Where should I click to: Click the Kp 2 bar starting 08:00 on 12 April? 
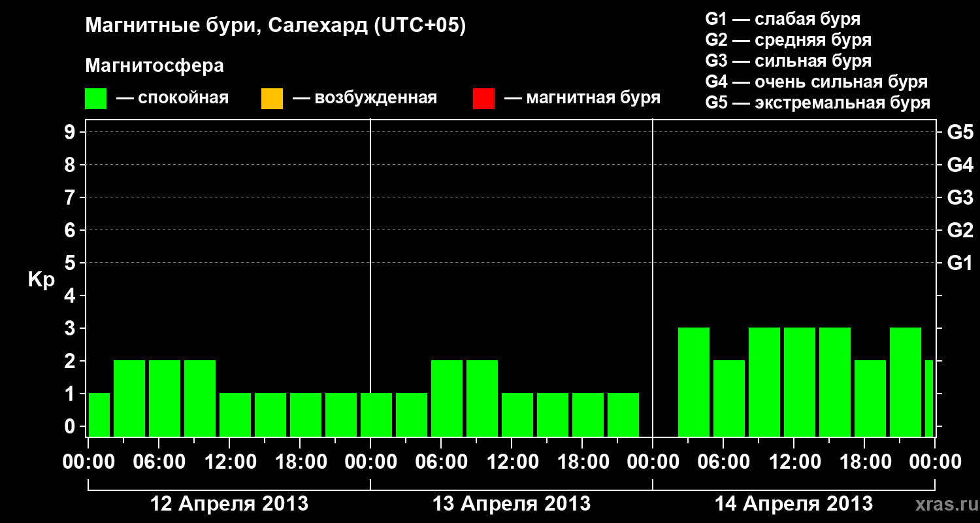[200, 398]
